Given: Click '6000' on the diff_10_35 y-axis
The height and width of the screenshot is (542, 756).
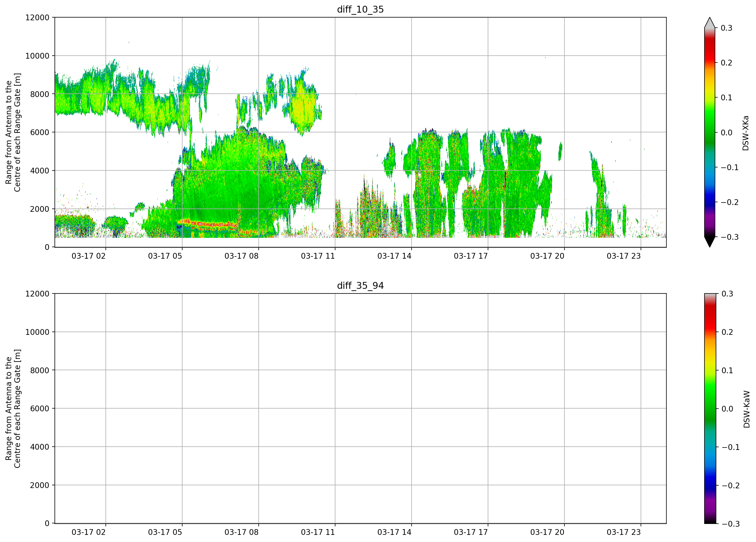Looking at the screenshot, I should (40, 132).
